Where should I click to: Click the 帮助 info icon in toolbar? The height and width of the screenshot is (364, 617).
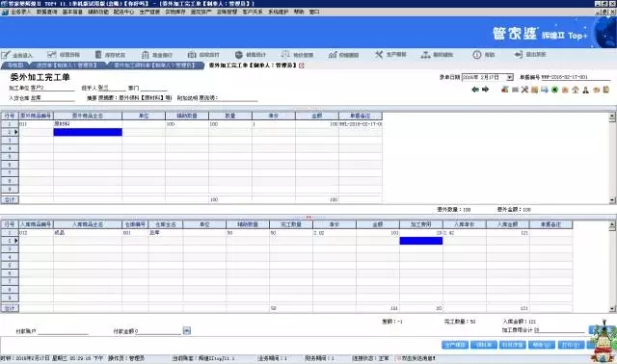484,55
